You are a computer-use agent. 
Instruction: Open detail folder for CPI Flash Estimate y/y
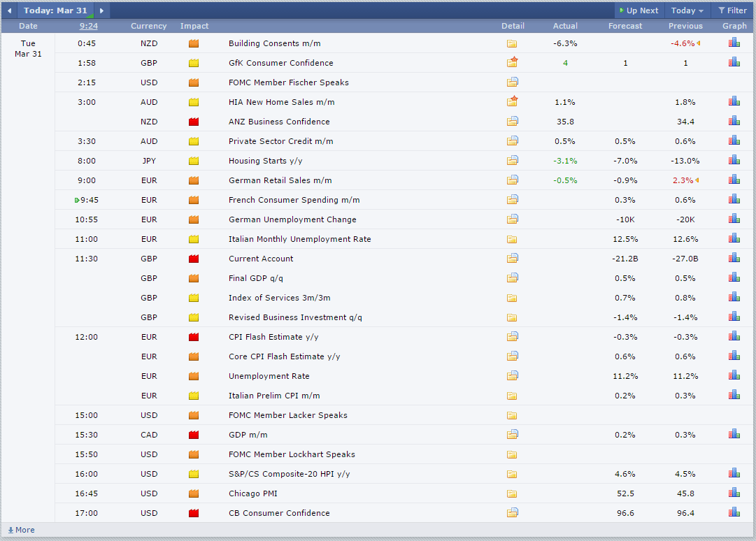pyautogui.click(x=512, y=337)
